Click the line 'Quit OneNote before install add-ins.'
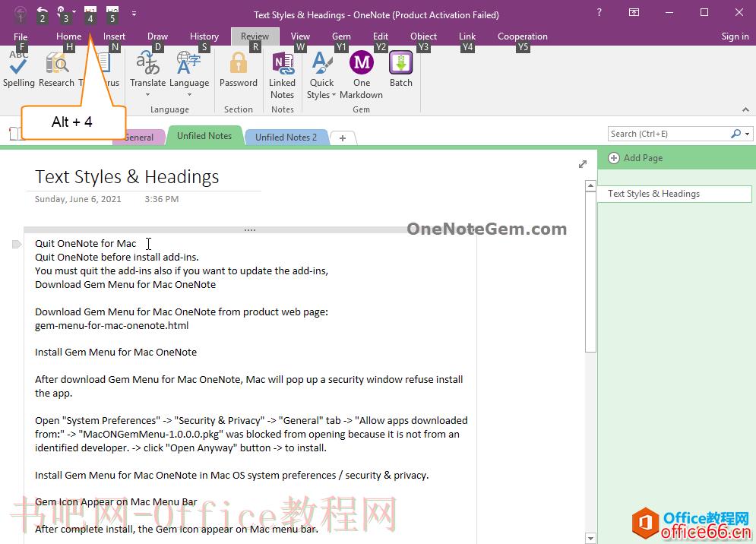The image size is (756, 544). [x=117, y=257]
